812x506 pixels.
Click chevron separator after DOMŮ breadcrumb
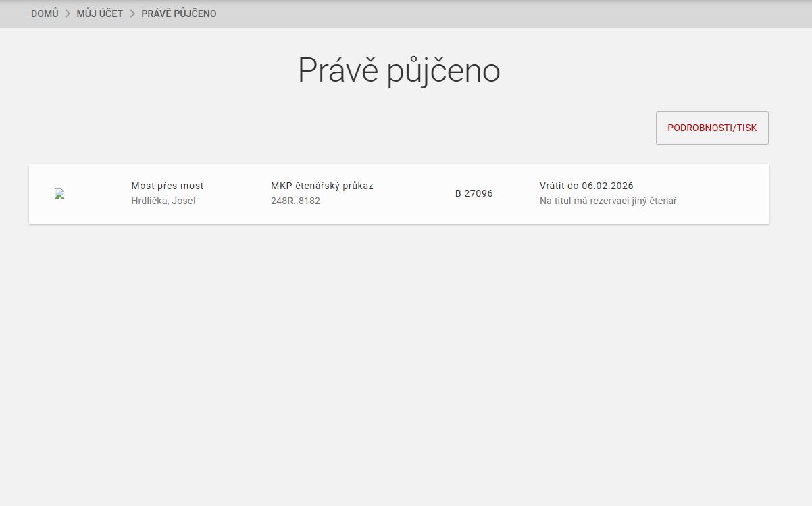tap(68, 14)
